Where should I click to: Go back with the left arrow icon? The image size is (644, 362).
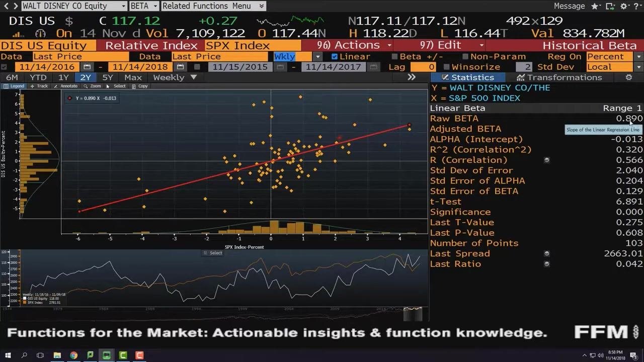[x=6, y=6]
